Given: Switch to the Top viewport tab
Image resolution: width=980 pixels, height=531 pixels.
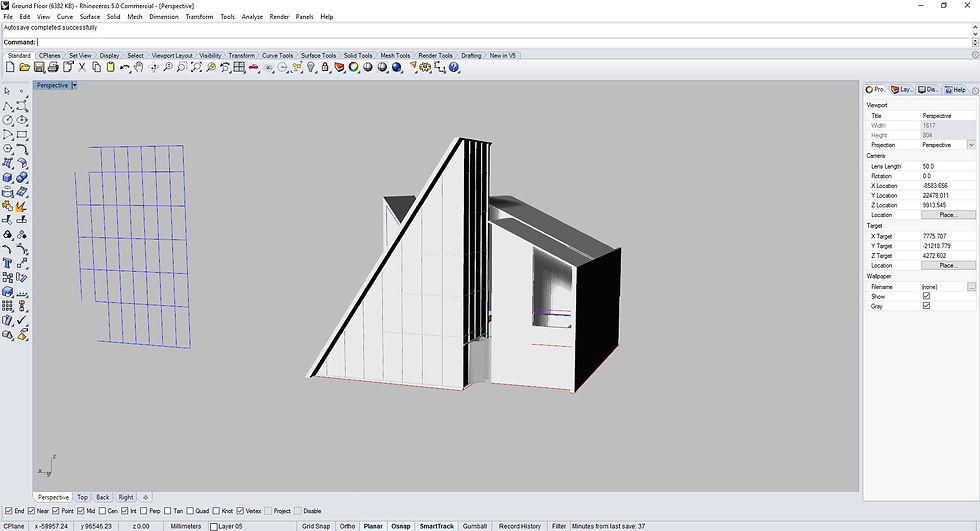Looking at the screenshot, I should [82, 497].
